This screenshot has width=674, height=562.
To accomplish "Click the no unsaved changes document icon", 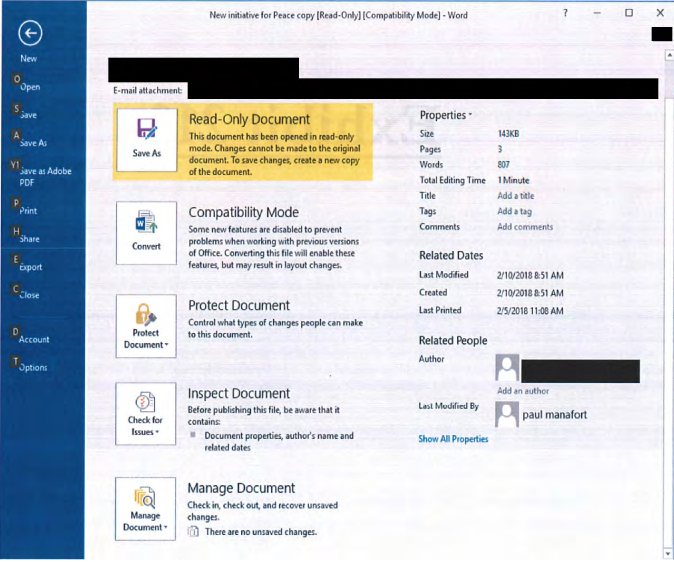I will point(193,531).
